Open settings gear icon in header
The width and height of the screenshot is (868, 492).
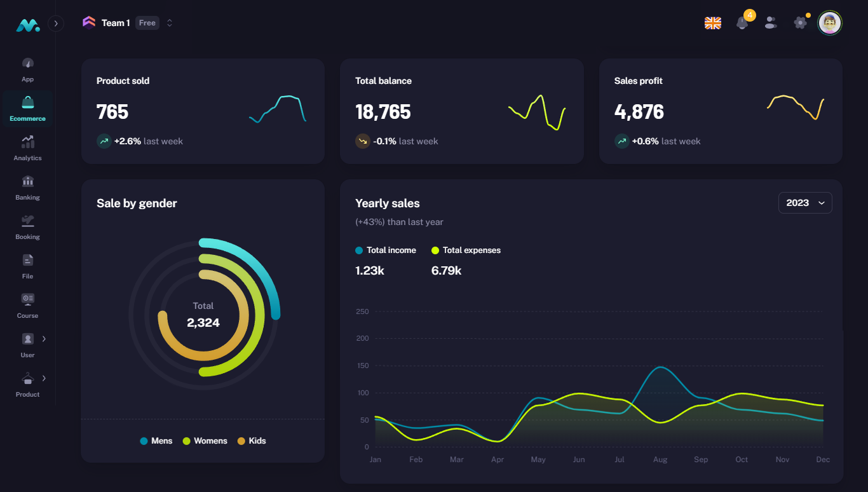(800, 23)
